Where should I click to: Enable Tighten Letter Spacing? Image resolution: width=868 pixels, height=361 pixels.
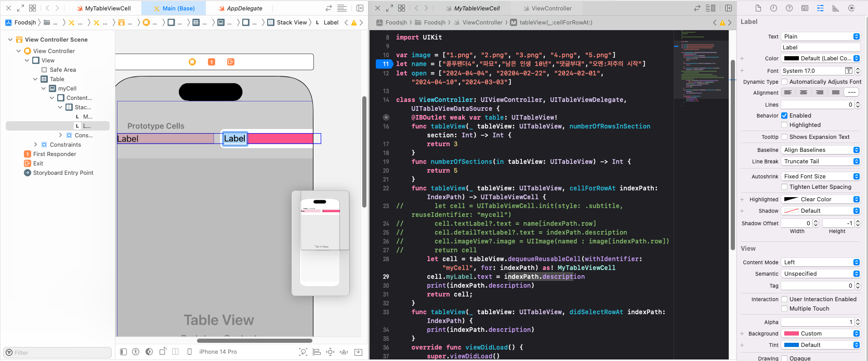pyautogui.click(x=784, y=187)
